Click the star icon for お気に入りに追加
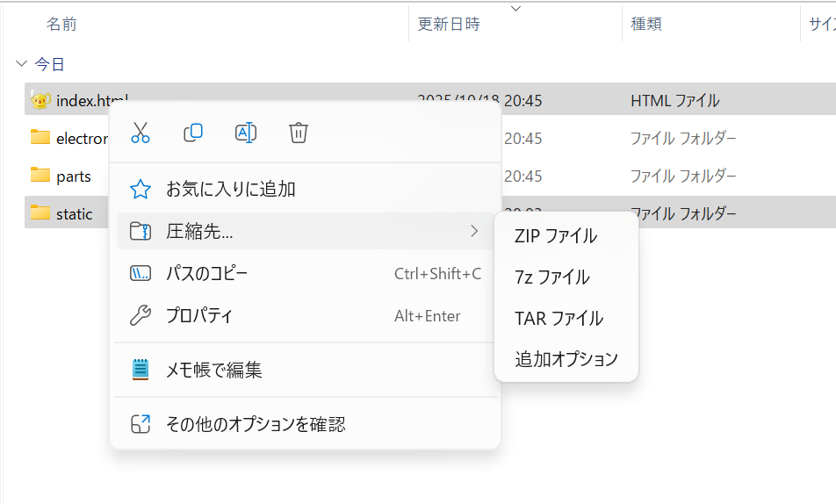The image size is (836, 504). pos(141,189)
